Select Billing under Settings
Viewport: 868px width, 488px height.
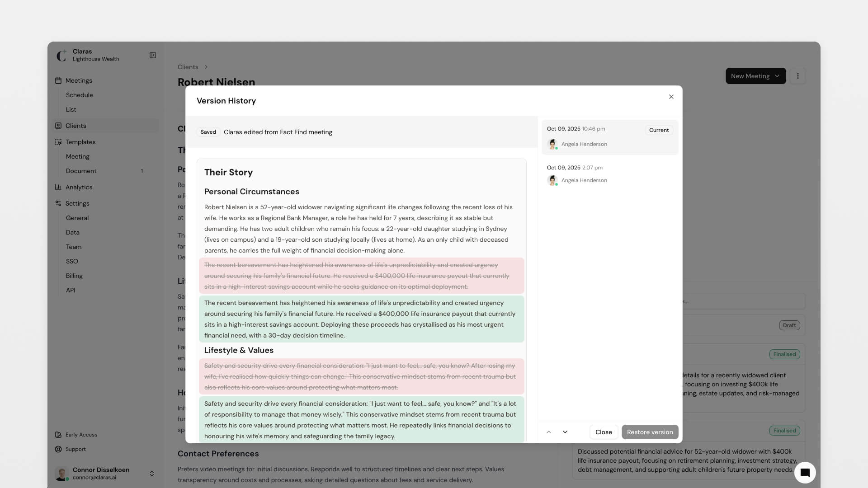tap(74, 276)
